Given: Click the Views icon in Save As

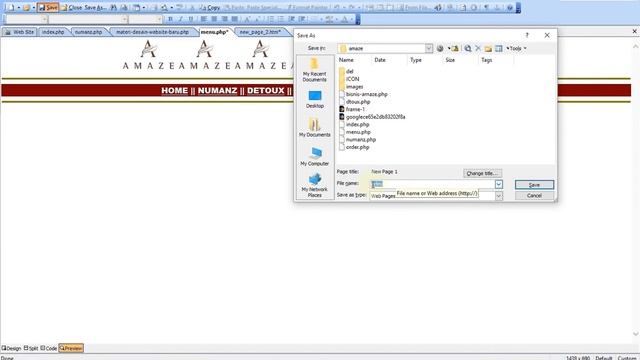Looking at the screenshot, I should point(499,48).
